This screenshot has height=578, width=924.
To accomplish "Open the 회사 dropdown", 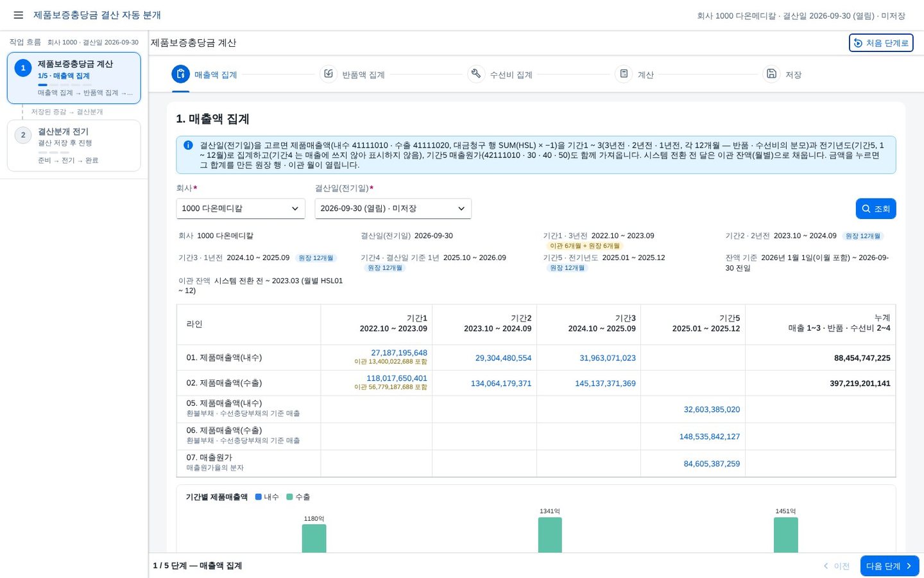I will click(241, 209).
